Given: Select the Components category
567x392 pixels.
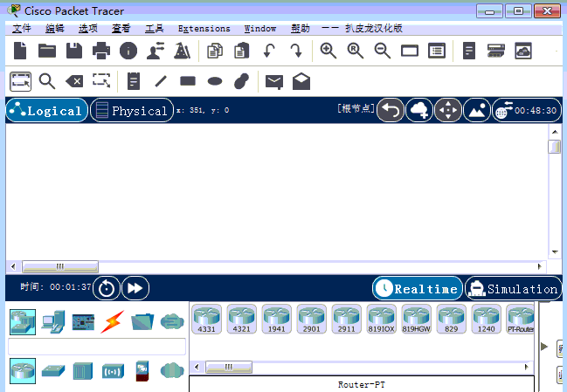Looking at the screenshot, I should [x=83, y=322].
